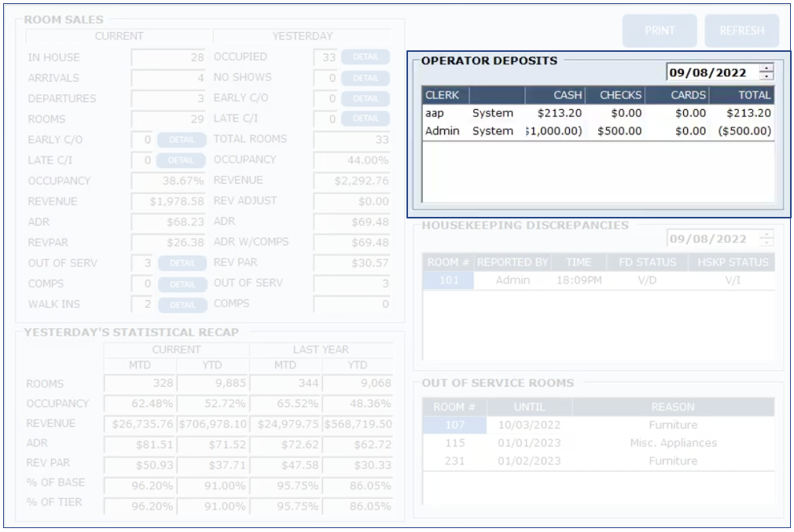Open DETAIL for yesterday's Occupied rooms
Viewport: 794px width, 532px height.
[x=365, y=57]
